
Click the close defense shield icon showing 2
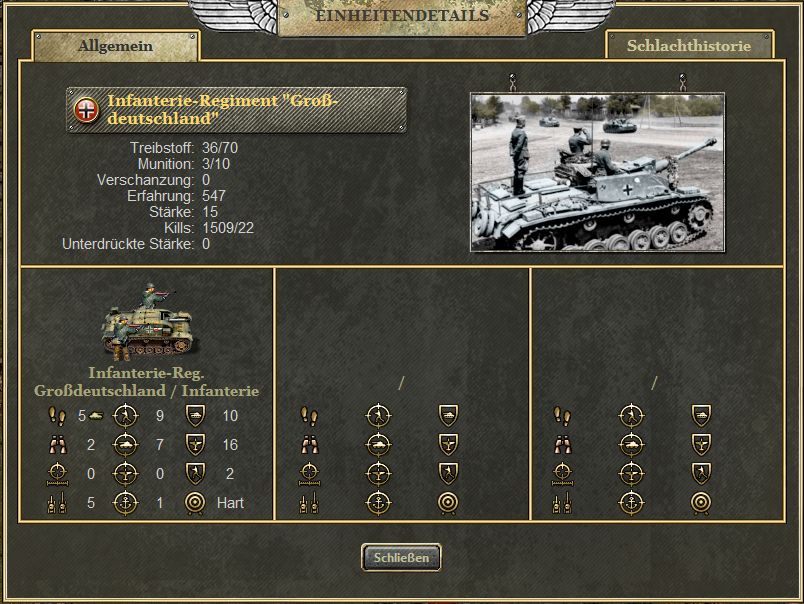(x=195, y=473)
